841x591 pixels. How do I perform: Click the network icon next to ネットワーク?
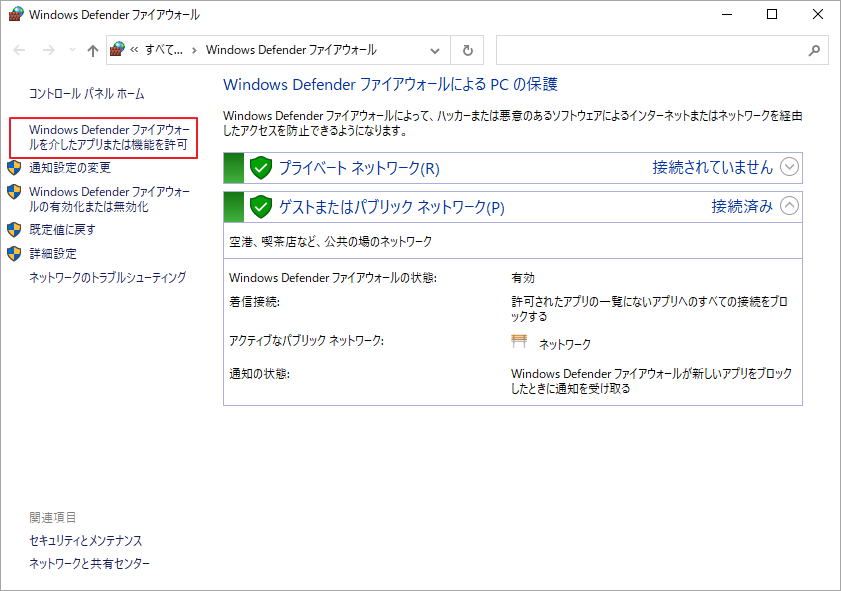tap(519, 339)
